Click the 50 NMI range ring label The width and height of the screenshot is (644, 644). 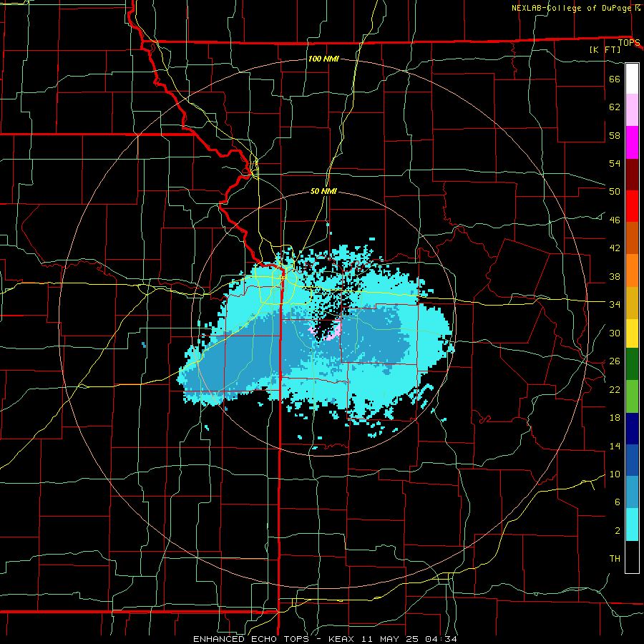[323, 191]
